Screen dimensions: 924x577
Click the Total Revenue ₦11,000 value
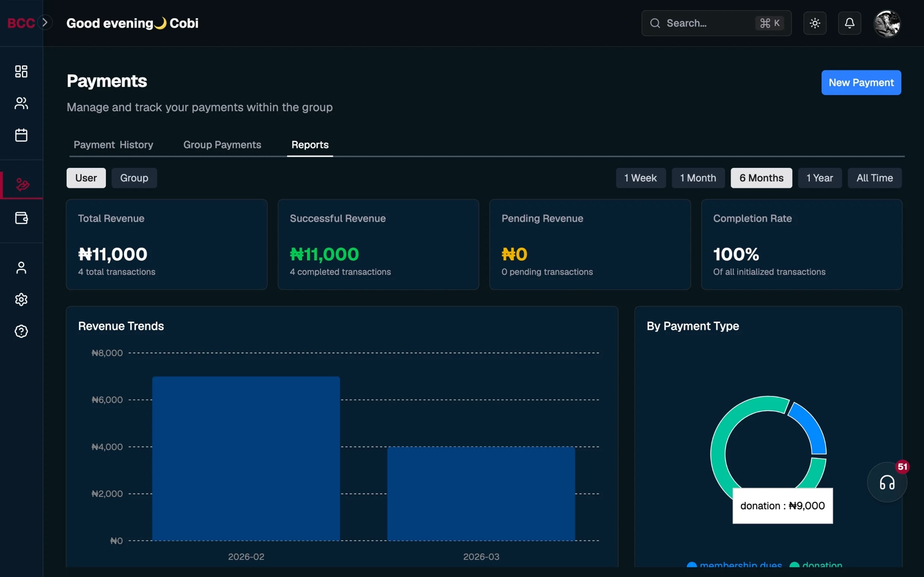point(113,254)
